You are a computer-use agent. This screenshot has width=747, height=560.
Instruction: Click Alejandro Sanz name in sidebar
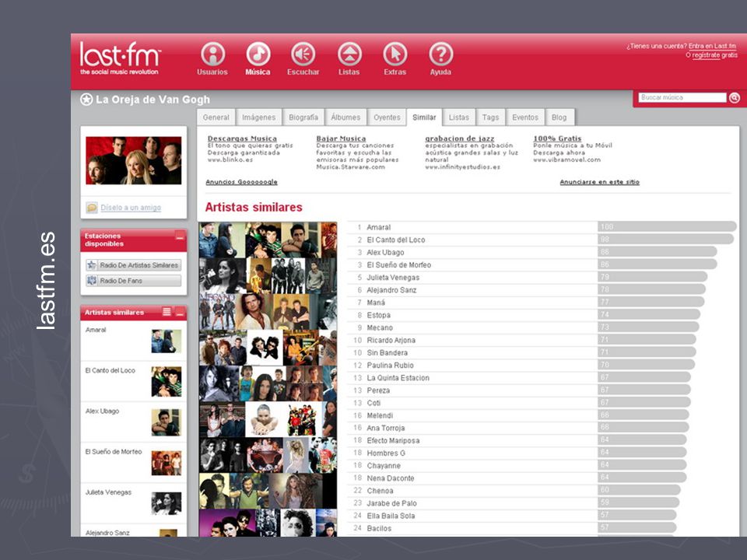click(x=107, y=533)
